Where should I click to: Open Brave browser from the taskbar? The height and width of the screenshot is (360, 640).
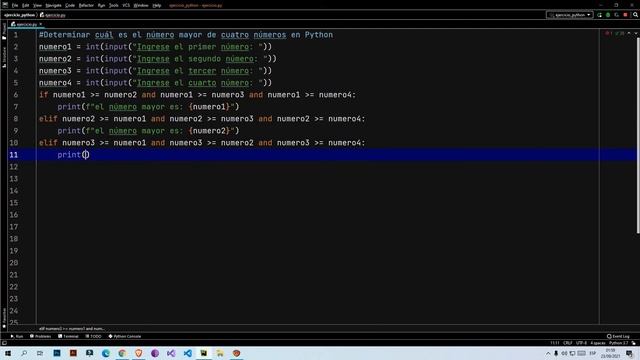[138, 353]
